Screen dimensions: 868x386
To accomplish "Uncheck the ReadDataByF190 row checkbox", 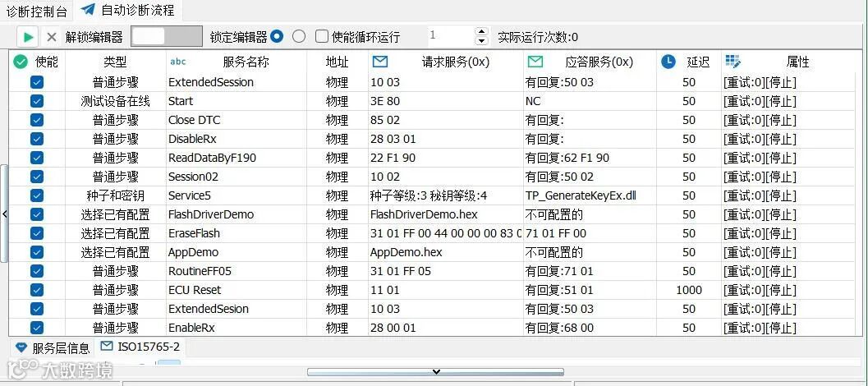I will tap(37, 158).
